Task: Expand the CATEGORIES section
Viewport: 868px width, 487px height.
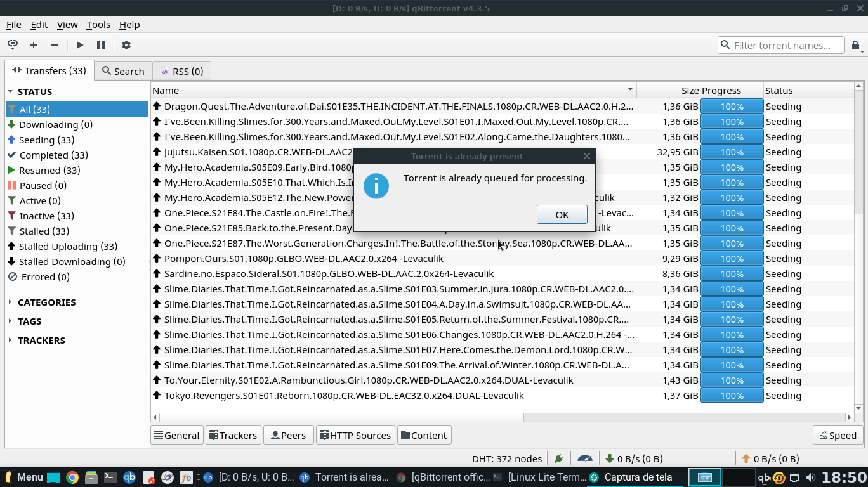Action: tap(10, 302)
